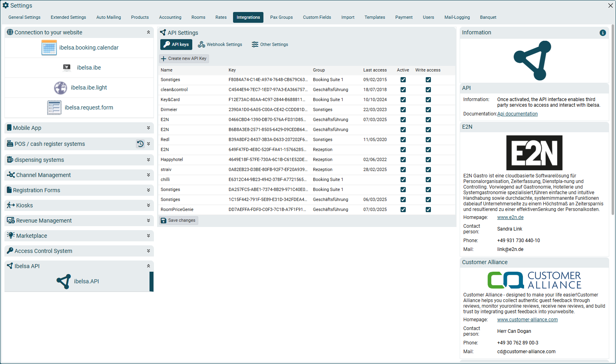Viewport: 616px width, 364px height.
Task: Toggle Write access for Key&Card
Action: click(428, 100)
